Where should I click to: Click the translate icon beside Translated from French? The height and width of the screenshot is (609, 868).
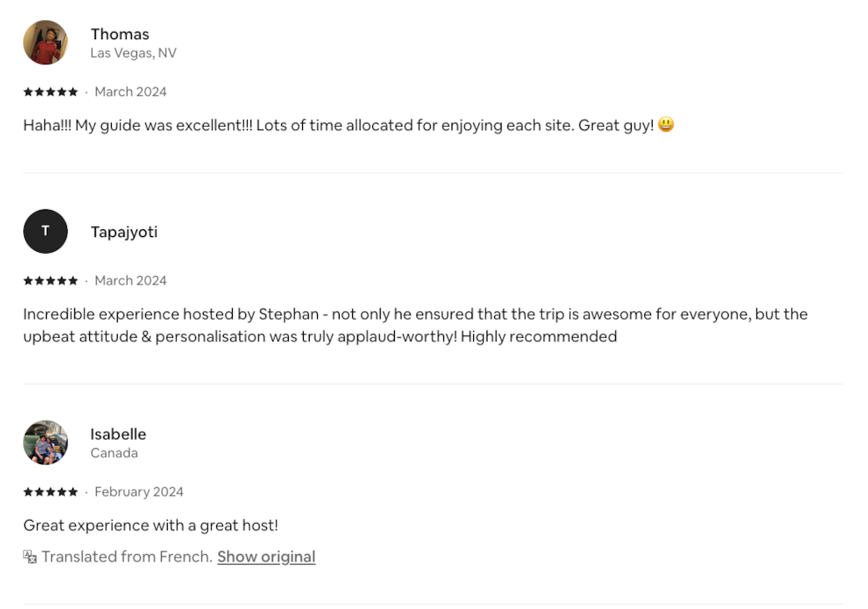click(x=30, y=556)
